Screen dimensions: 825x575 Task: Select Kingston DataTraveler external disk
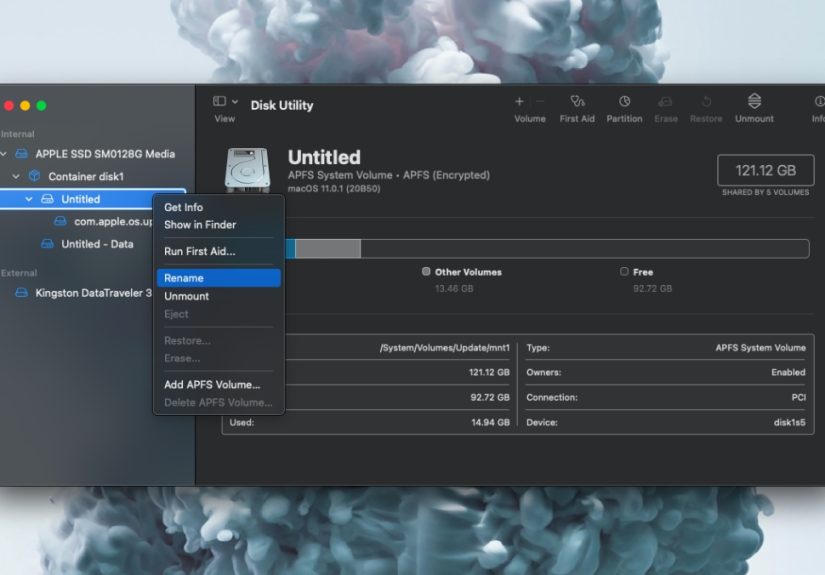pos(93,293)
